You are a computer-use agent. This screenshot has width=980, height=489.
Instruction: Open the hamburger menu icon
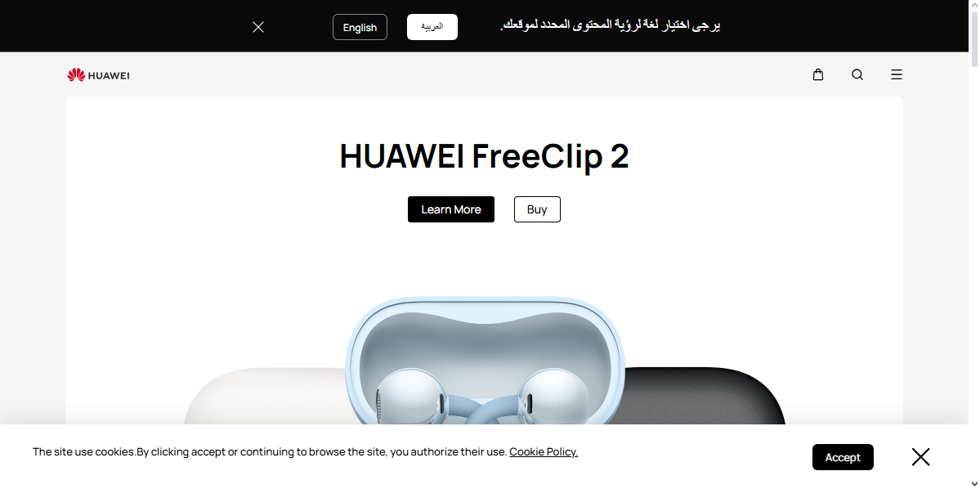click(x=897, y=74)
